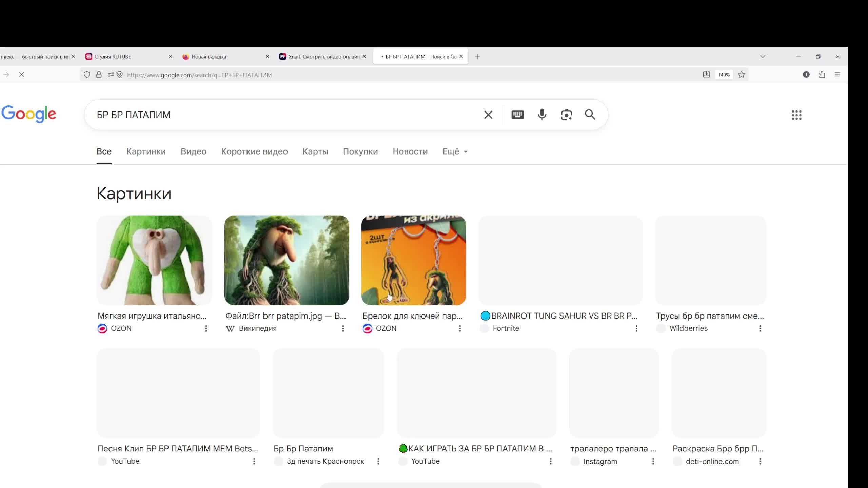Switch to the Картинки tab

point(146,151)
